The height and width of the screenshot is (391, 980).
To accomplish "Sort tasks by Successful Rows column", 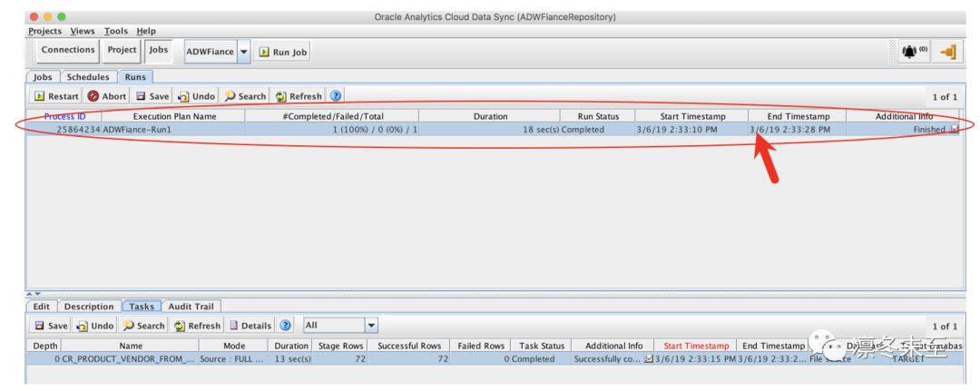I will 408,346.
